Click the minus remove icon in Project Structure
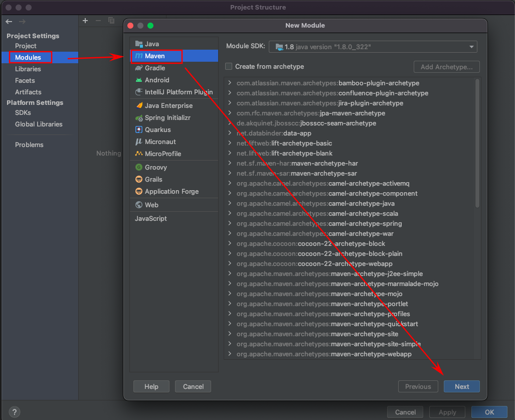This screenshot has width=515, height=420. pos(98,21)
